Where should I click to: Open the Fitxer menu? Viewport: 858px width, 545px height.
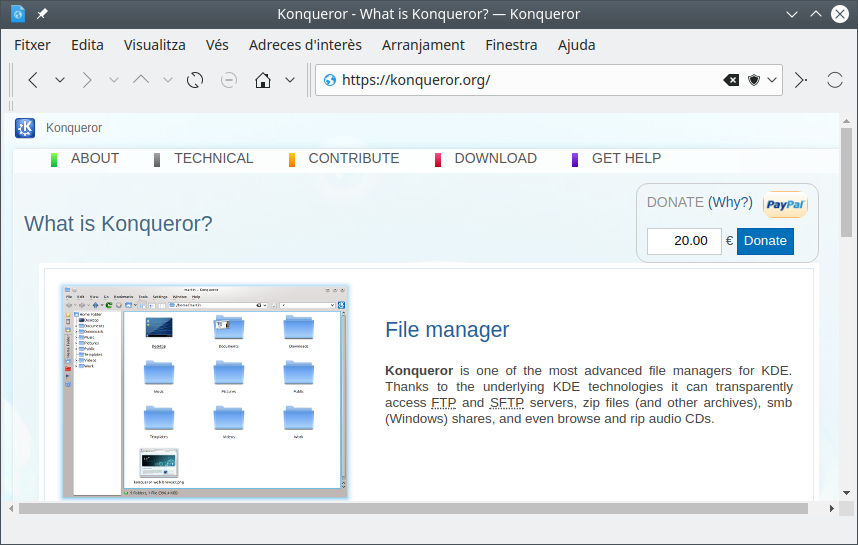[32, 44]
